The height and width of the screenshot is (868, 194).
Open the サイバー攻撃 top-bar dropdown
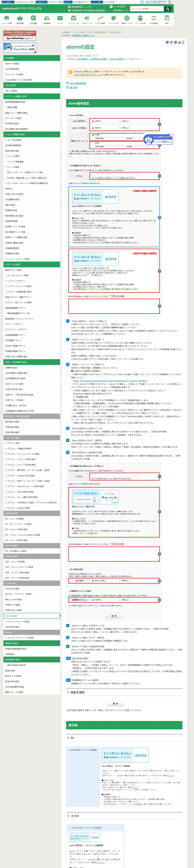point(97,2)
